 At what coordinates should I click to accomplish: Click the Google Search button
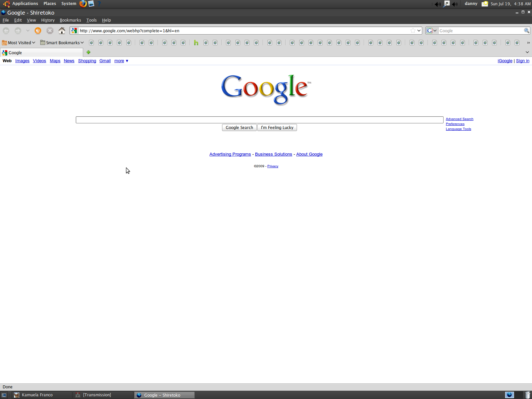coord(239,128)
